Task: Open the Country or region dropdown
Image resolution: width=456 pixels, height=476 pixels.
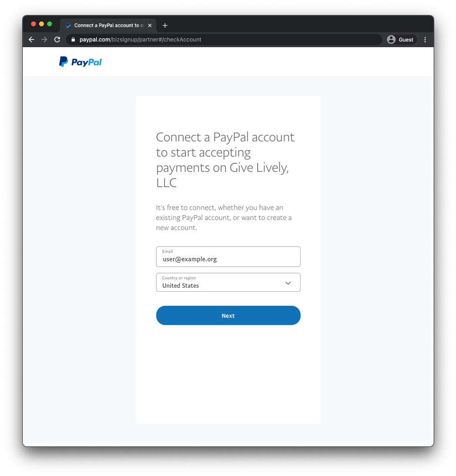Action: [228, 282]
